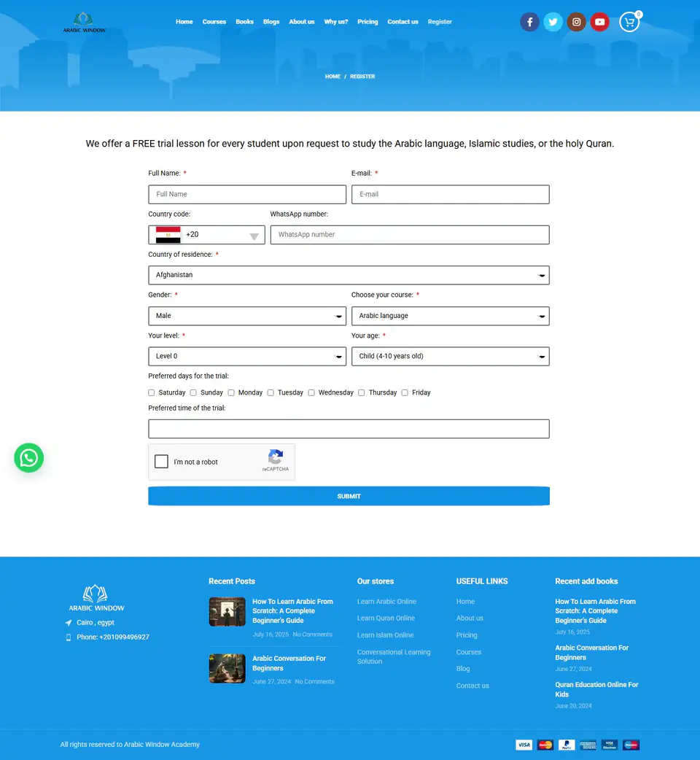Open Blog under Useful Links
700x760 pixels.
pyautogui.click(x=462, y=669)
